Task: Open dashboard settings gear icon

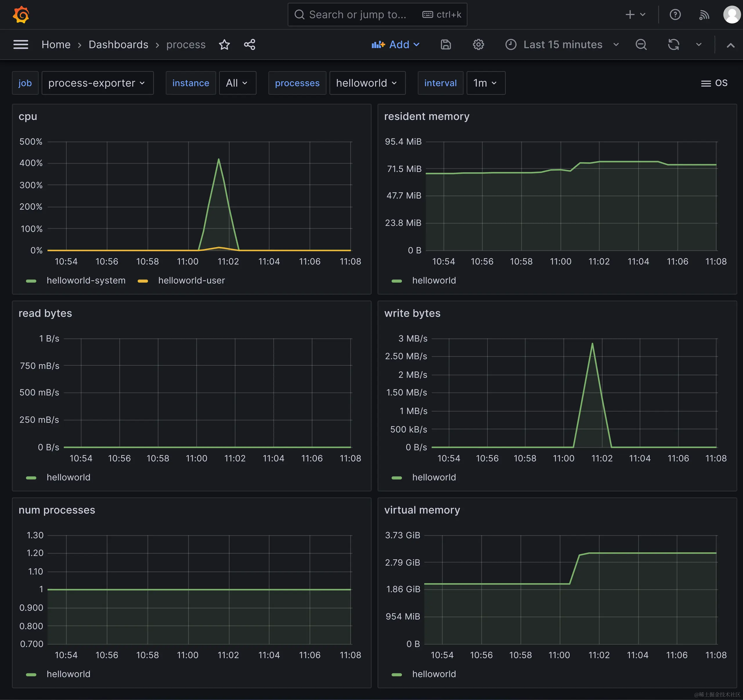Action: (x=478, y=44)
